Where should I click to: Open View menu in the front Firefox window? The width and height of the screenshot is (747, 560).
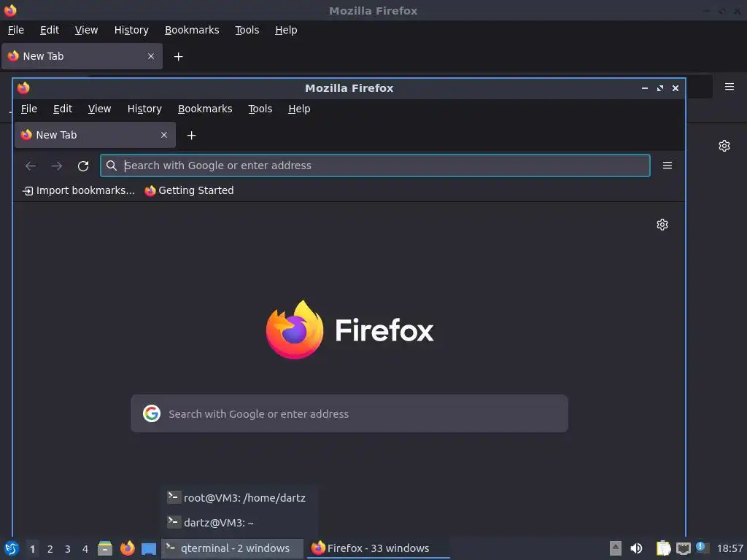pyautogui.click(x=99, y=109)
